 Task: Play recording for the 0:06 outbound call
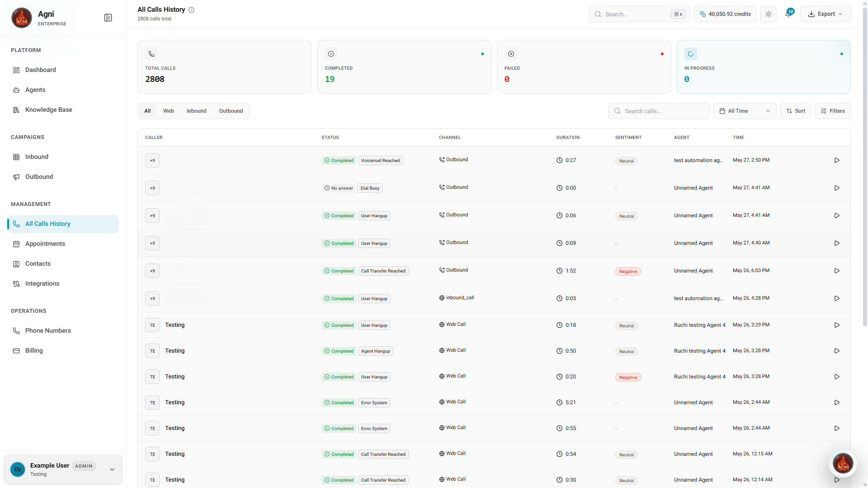837,215
